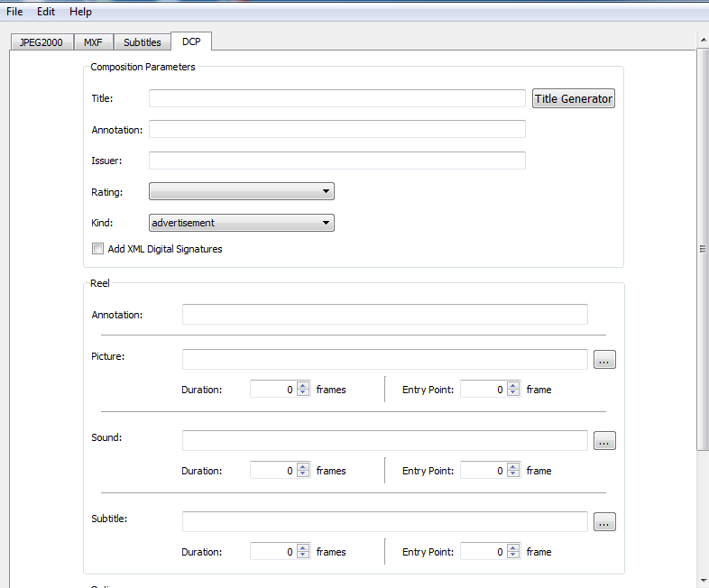Image resolution: width=709 pixels, height=588 pixels.
Task: Focus the Issuer input field
Action: coord(336,161)
